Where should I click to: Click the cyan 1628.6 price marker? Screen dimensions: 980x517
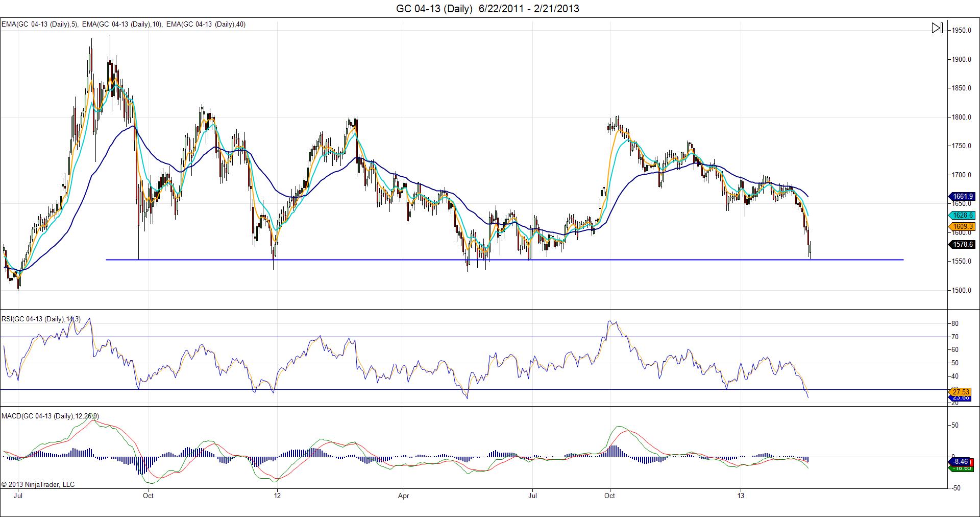click(962, 216)
